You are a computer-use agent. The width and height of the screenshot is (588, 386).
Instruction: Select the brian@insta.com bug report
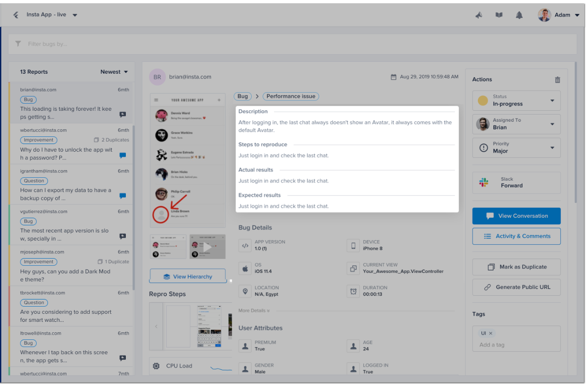(x=71, y=103)
